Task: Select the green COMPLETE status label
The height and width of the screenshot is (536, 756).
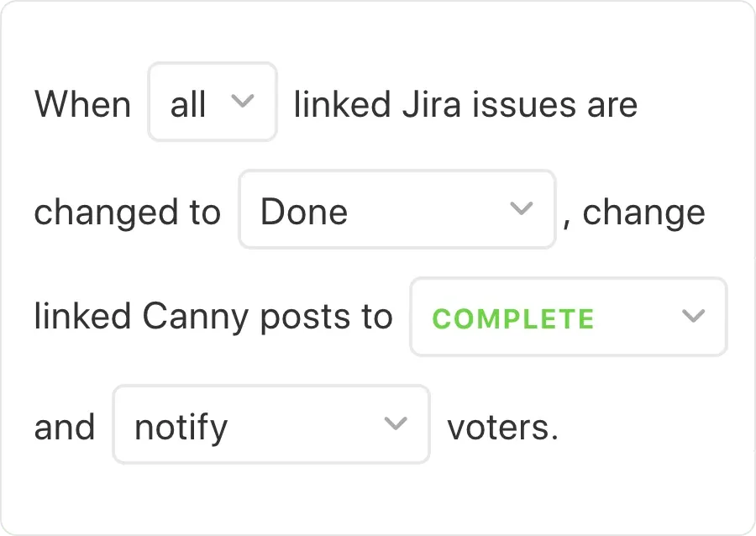Action: pos(513,318)
